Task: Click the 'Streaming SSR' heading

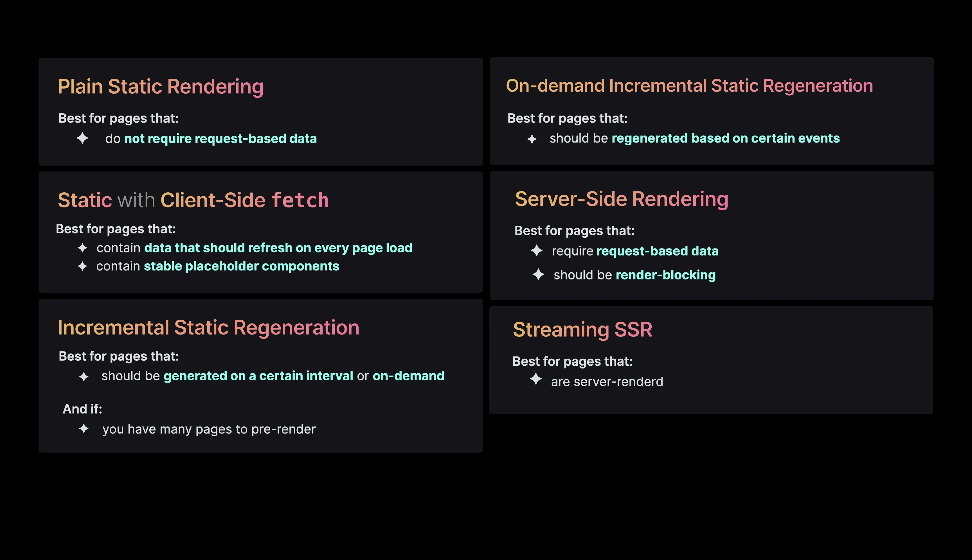Action: (x=582, y=329)
